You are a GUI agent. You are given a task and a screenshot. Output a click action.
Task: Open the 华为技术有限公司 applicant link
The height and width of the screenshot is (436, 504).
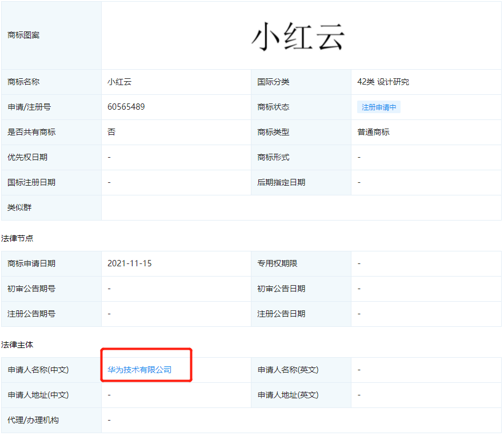pyautogui.click(x=139, y=370)
